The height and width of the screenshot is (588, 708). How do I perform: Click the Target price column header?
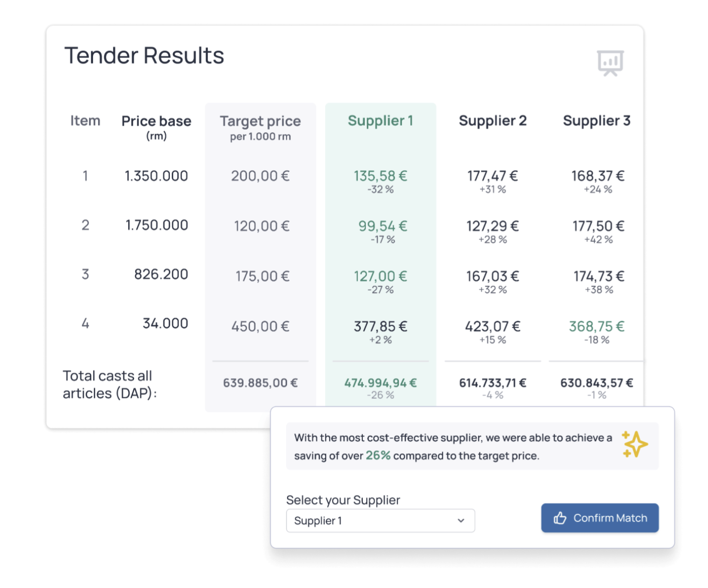(260, 121)
